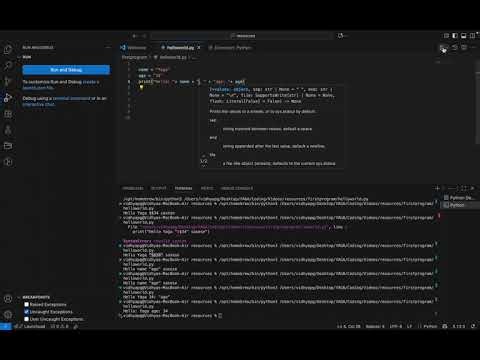The image size is (480, 360).
Task: Click the blue Run and Debug button
Action: click(x=66, y=70)
